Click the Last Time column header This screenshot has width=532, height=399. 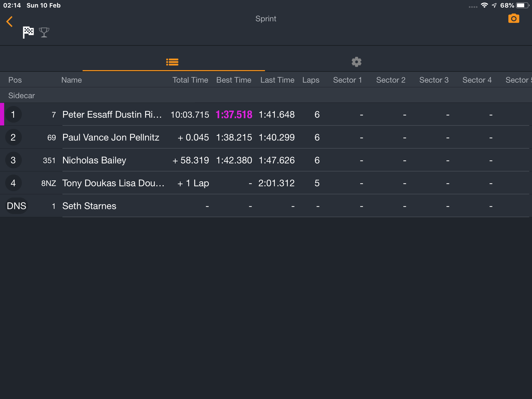coord(277,80)
